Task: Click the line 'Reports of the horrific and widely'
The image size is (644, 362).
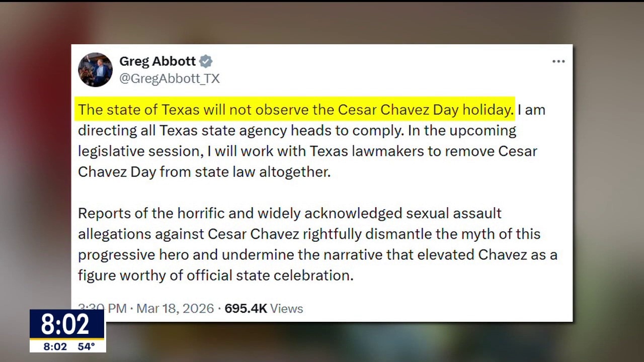Action: 289,213
